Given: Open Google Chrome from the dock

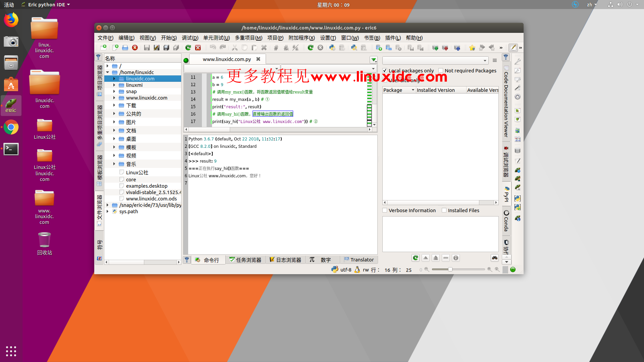Looking at the screenshot, I should click(x=11, y=127).
